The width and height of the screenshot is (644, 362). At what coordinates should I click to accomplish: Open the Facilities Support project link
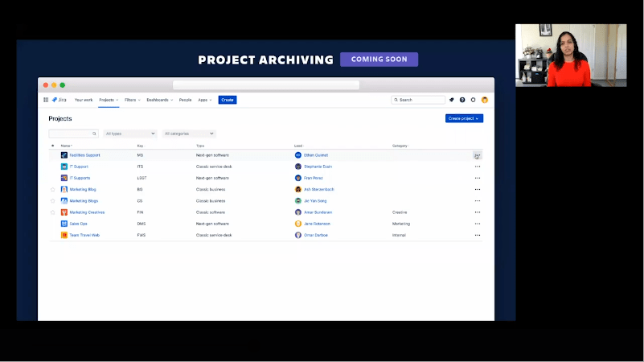click(84, 155)
